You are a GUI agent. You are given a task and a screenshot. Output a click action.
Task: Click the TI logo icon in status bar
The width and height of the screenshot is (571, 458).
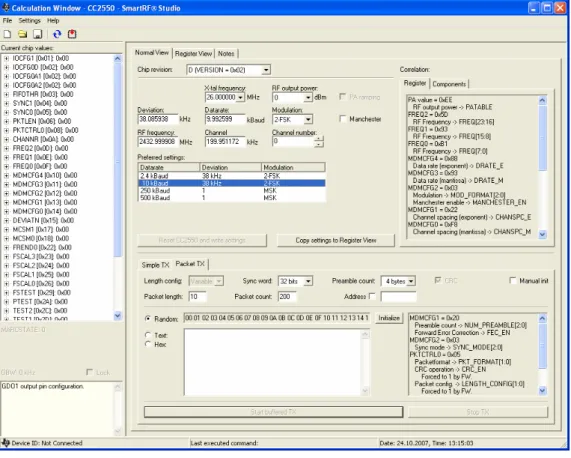(5, 443)
